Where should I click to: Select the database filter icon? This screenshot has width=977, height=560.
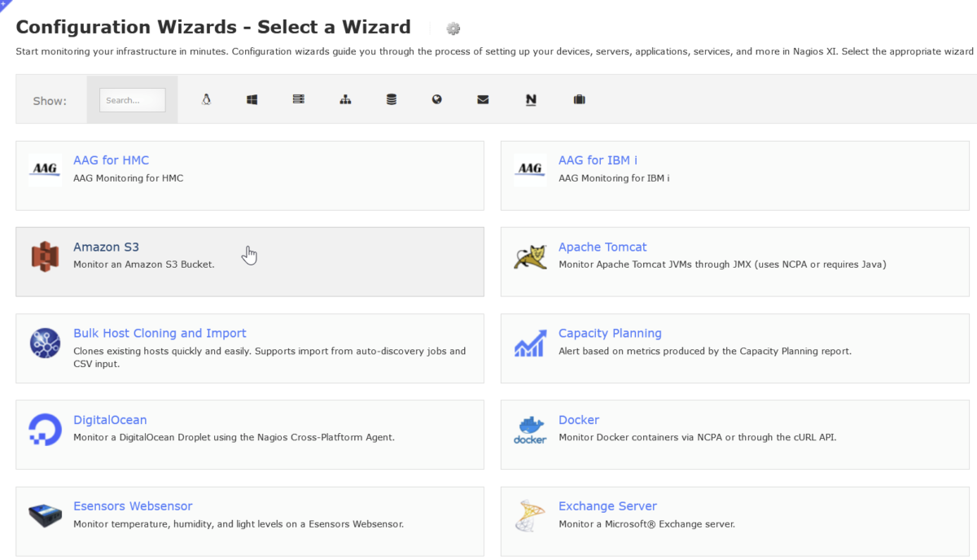392,99
